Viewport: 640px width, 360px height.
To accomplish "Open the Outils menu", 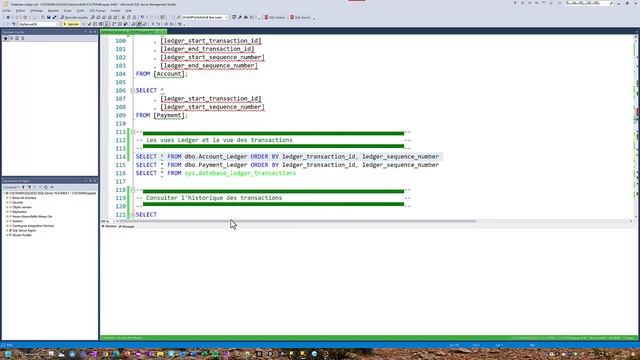I will pos(80,11).
